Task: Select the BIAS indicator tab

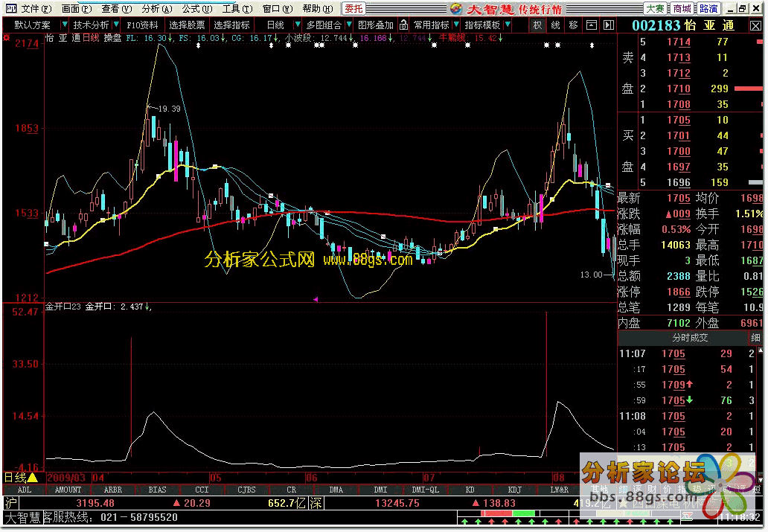Action: pyautogui.click(x=157, y=490)
